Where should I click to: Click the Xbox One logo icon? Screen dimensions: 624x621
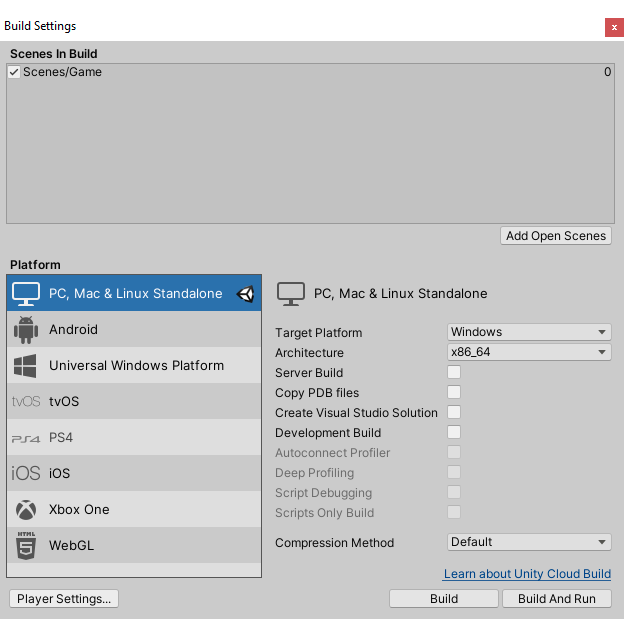[x=26, y=510]
